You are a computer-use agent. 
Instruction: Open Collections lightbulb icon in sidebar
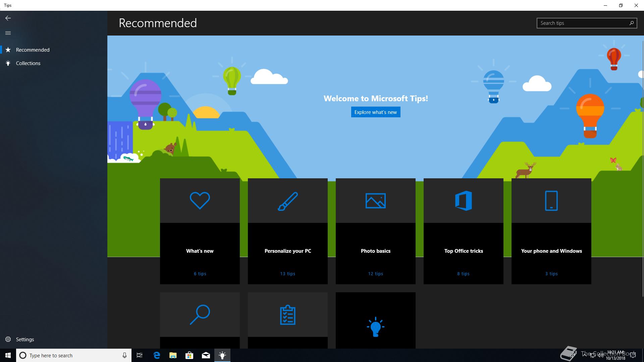click(8, 63)
